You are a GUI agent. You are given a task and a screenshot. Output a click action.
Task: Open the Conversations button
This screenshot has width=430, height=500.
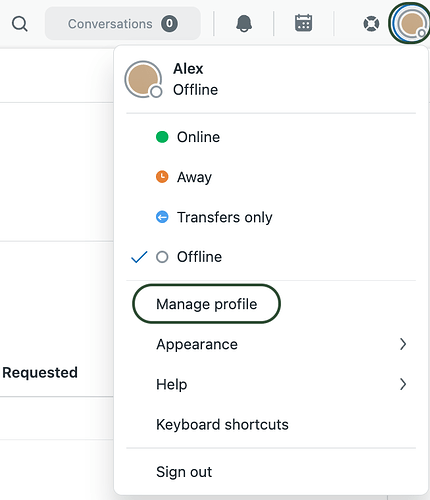click(123, 24)
